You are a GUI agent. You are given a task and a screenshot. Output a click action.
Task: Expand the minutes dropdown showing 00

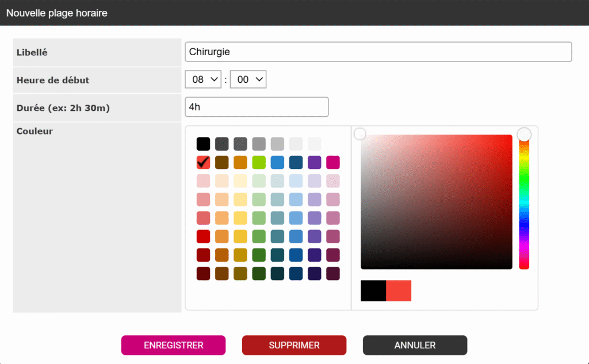pyautogui.click(x=248, y=80)
